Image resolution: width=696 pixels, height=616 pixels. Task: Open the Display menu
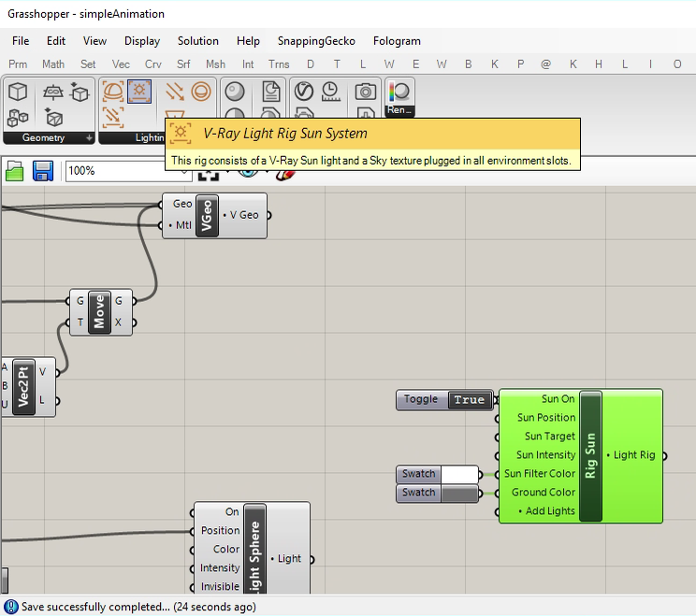tap(142, 41)
